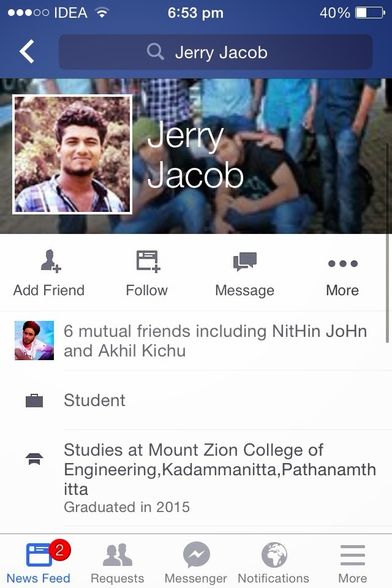View 6 mutual friends list
Viewport: 392px width, 588px height.
click(216, 341)
